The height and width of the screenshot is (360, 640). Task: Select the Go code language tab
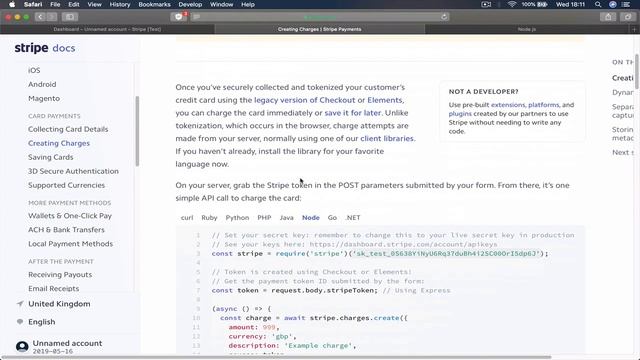click(x=332, y=218)
